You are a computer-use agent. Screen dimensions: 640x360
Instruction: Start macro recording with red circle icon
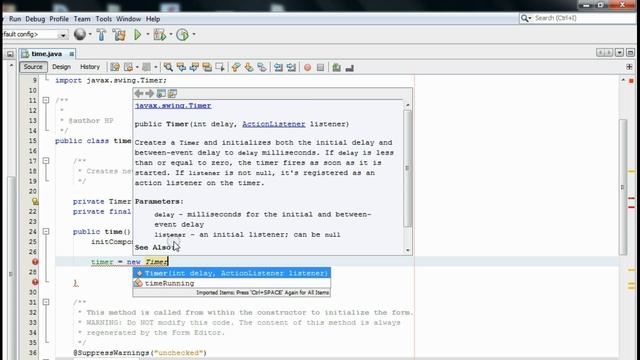pos(307,67)
